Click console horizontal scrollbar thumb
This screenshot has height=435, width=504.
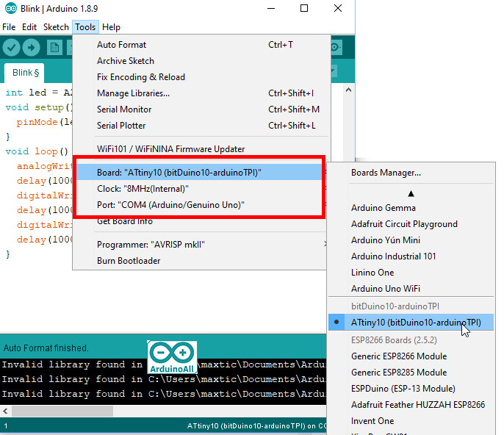(62, 411)
